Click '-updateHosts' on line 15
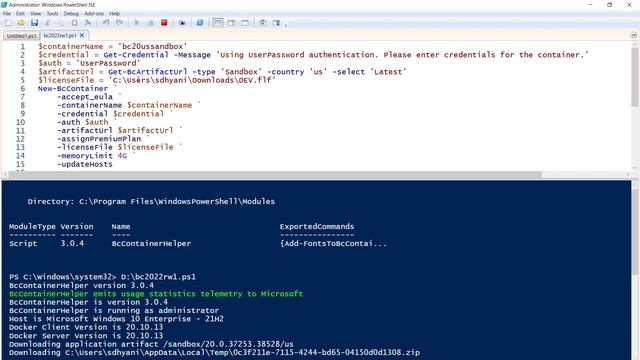This screenshot has width=640, height=360. [x=84, y=164]
